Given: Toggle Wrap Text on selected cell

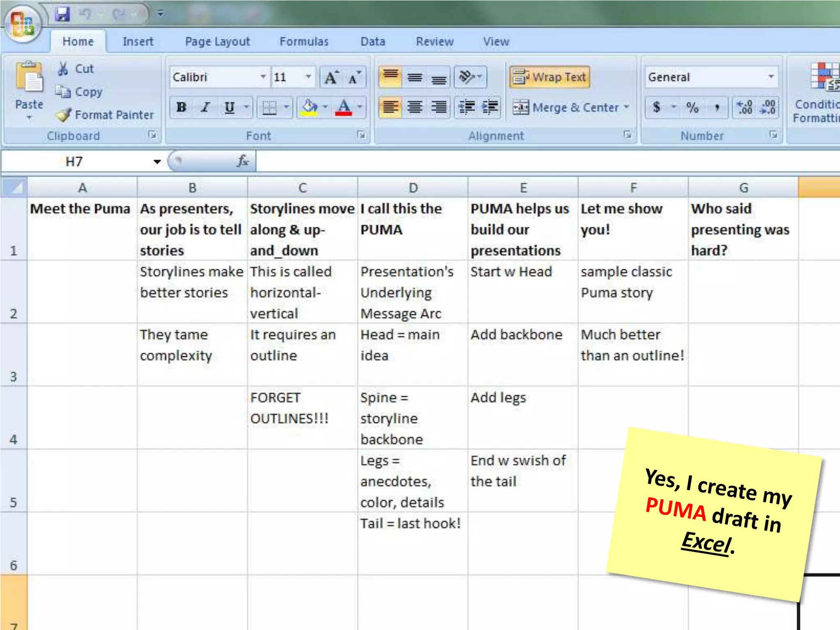Looking at the screenshot, I should tap(550, 77).
